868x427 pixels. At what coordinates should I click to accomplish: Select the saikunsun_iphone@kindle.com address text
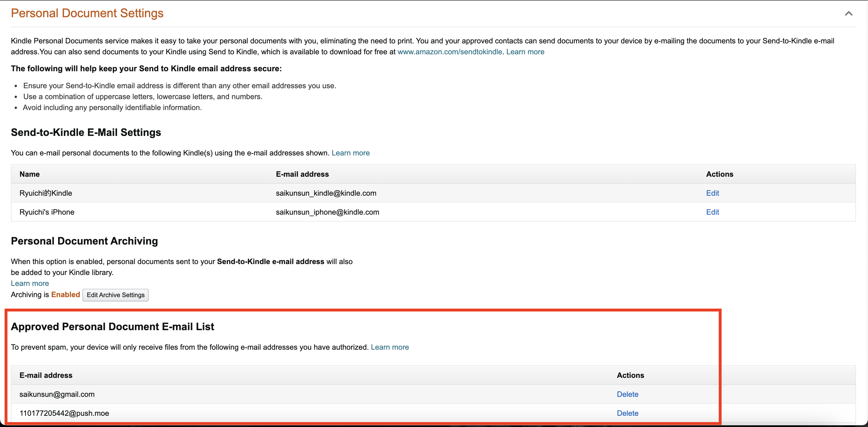click(327, 212)
